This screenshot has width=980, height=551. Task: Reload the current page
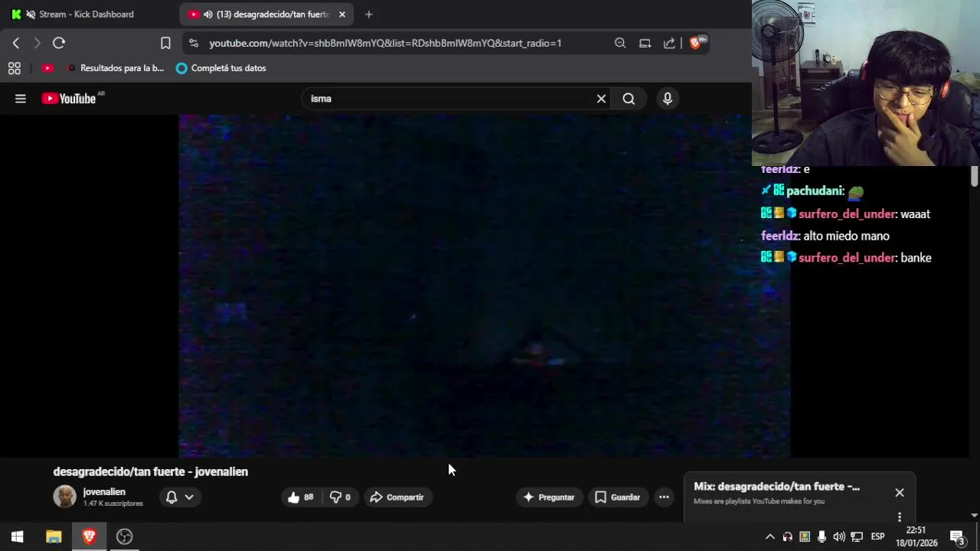point(59,43)
